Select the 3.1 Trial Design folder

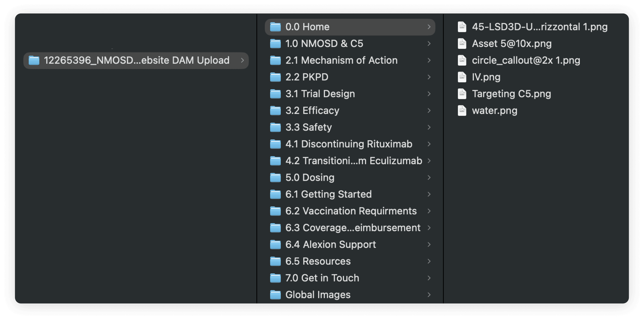[x=350, y=94]
